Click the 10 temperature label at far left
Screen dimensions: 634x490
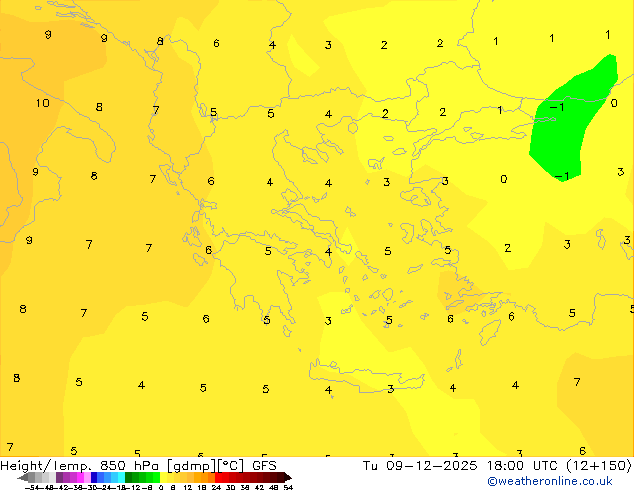coord(42,103)
